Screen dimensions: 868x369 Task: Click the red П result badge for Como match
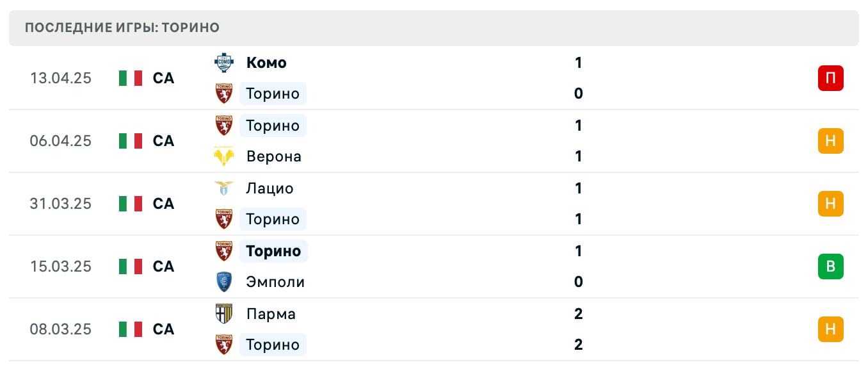pyautogui.click(x=830, y=78)
